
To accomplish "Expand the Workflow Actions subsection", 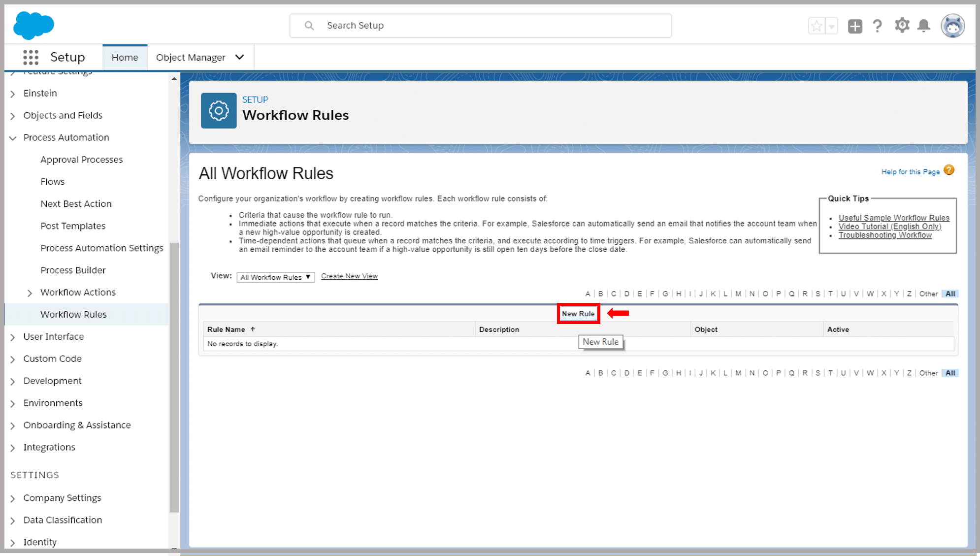I will pyautogui.click(x=30, y=292).
